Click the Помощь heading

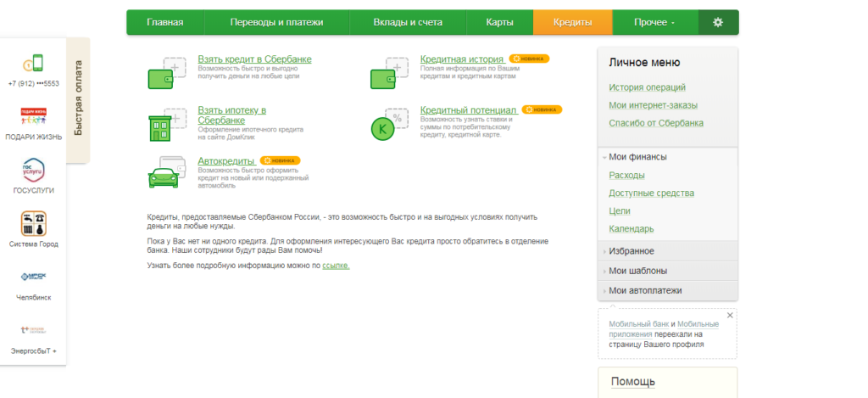point(632,382)
